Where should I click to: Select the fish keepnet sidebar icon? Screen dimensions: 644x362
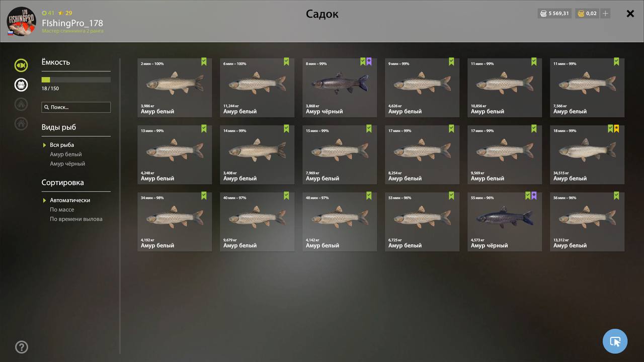click(21, 65)
